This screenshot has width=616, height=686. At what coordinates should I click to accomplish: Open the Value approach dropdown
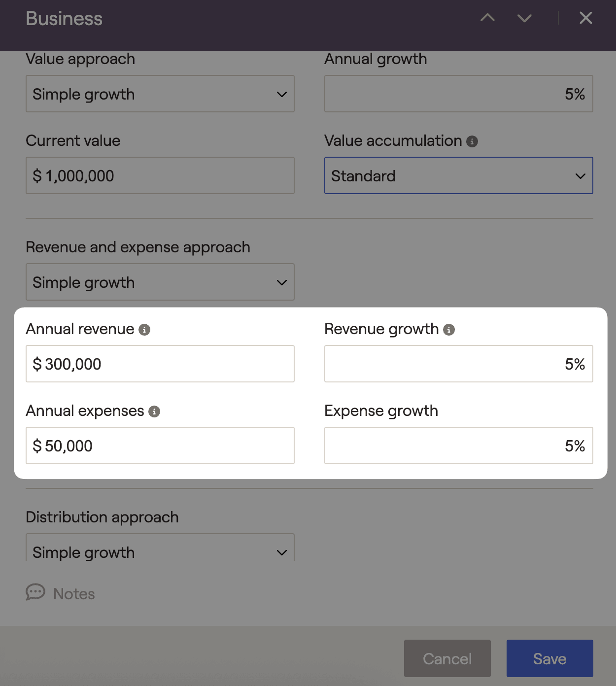(160, 94)
